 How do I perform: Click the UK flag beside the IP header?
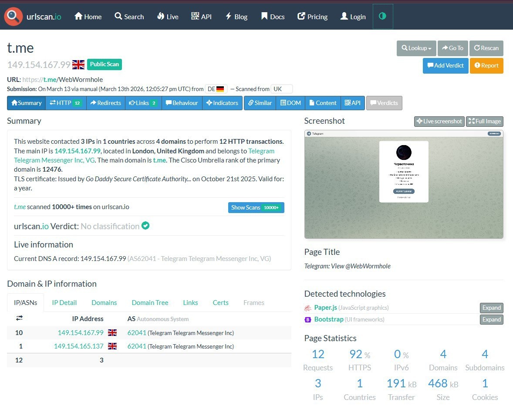point(78,64)
